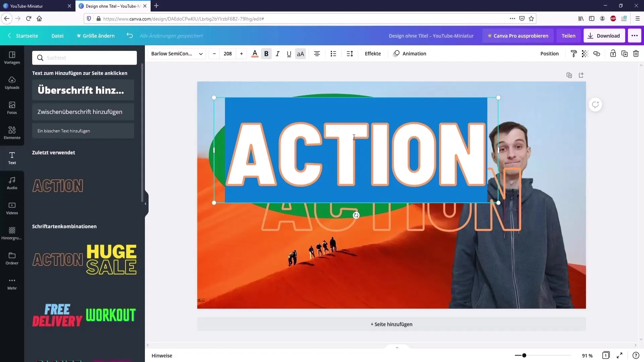The width and height of the screenshot is (644, 362).
Task: Add page using icon above canvas
Action: point(581,75)
